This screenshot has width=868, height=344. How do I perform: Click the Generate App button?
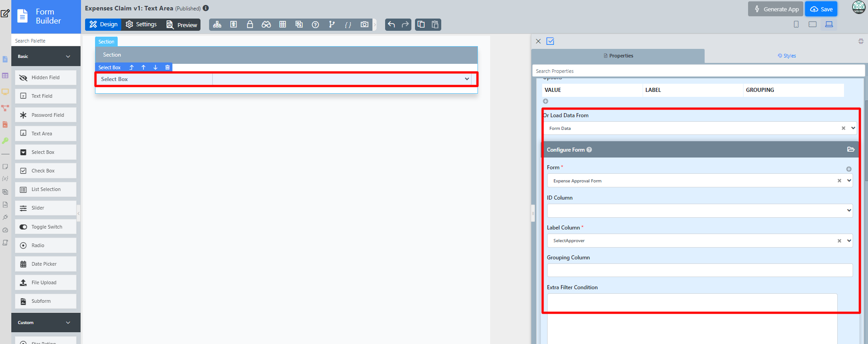click(776, 9)
